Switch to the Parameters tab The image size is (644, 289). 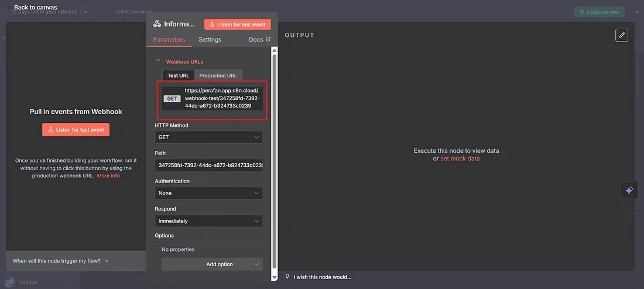point(169,39)
